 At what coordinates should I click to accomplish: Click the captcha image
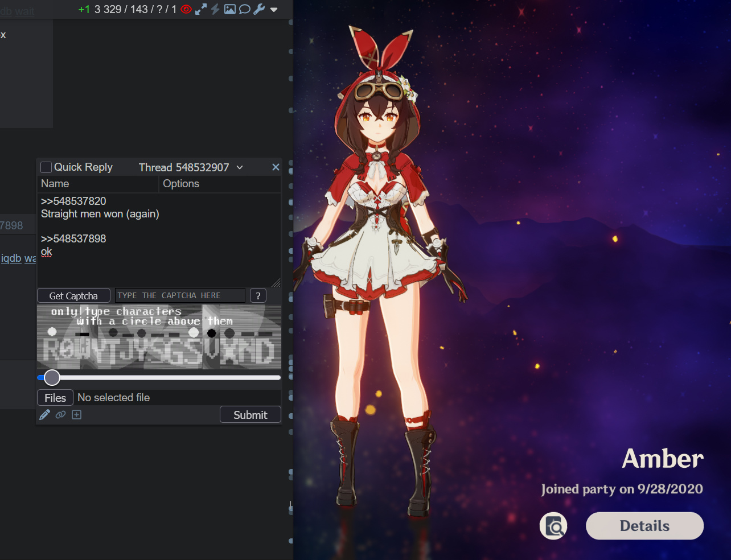tap(159, 337)
